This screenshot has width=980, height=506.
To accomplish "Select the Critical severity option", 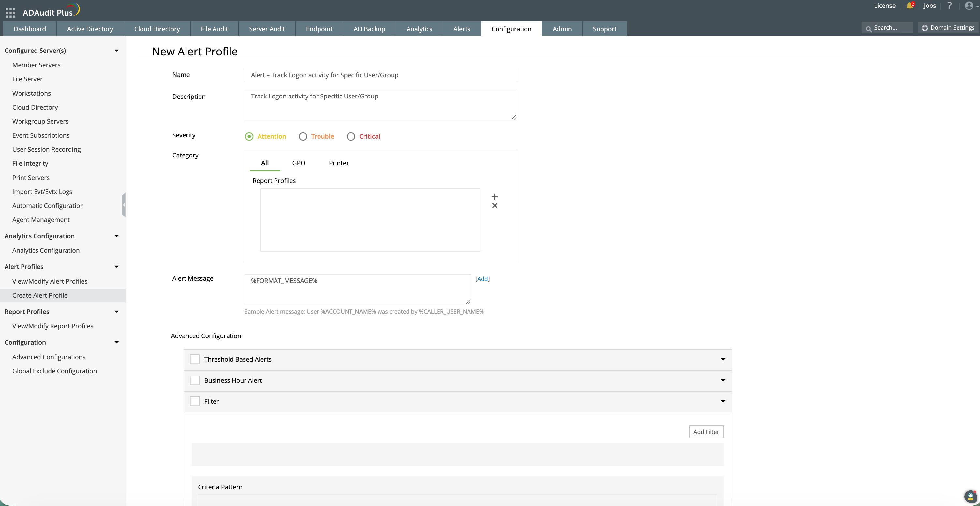I will click(x=351, y=137).
